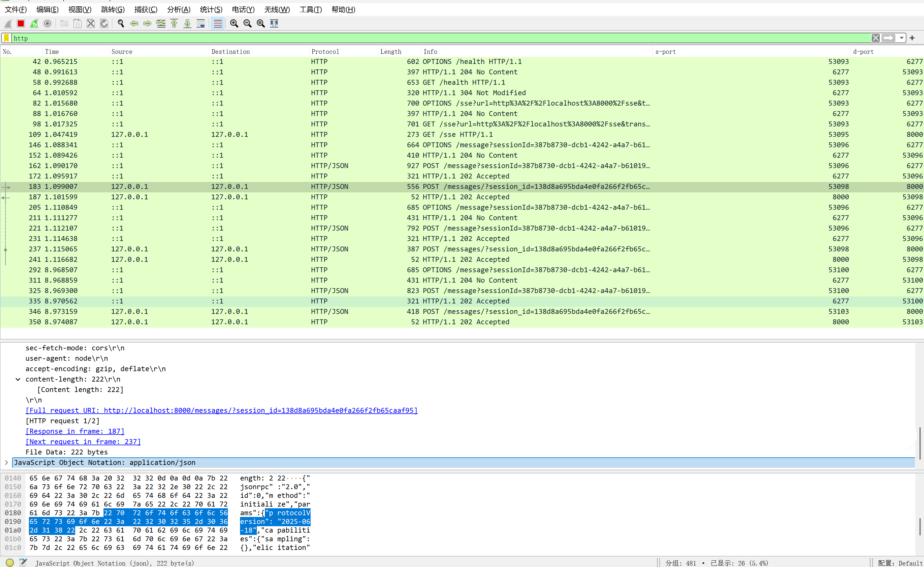Open a capture file
The image size is (924, 567).
point(64,24)
